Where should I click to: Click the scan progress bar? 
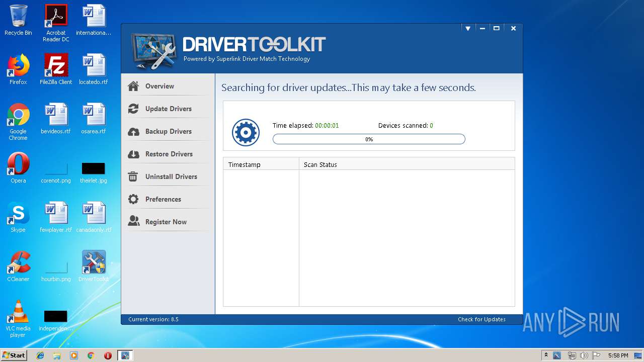[x=369, y=139]
